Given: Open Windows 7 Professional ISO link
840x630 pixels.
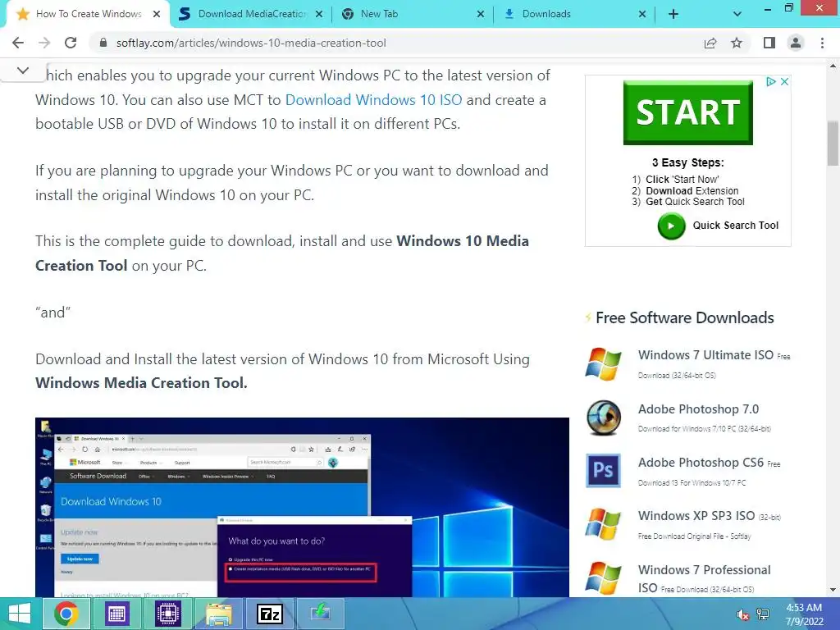Looking at the screenshot, I should point(704,578).
